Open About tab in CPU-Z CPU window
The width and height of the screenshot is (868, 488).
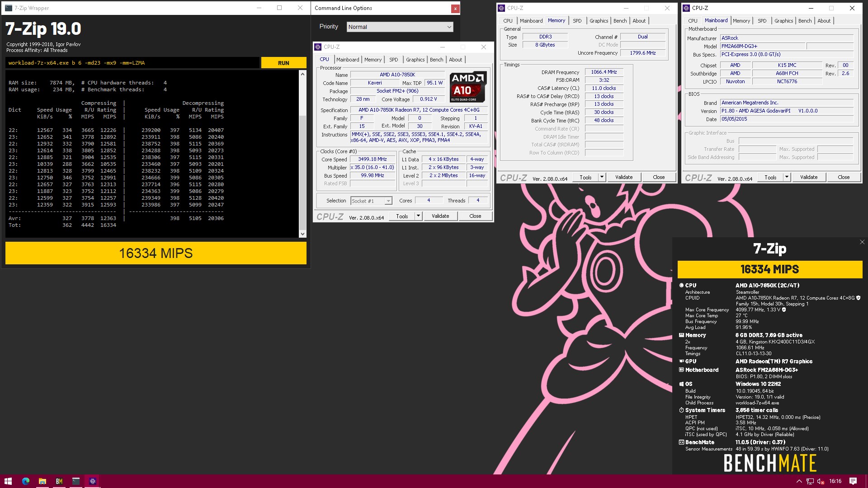(x=456, y=60)
